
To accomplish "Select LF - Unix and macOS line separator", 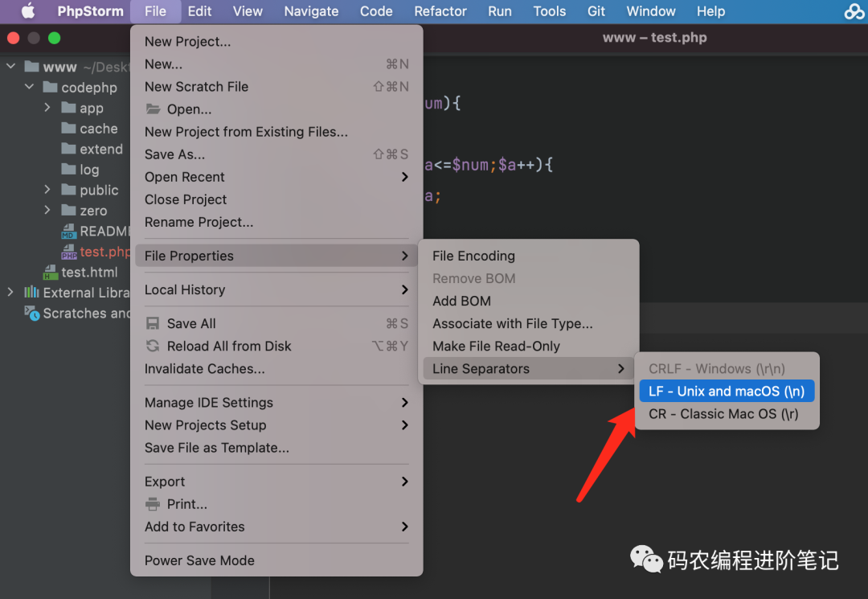I will 727,391.
